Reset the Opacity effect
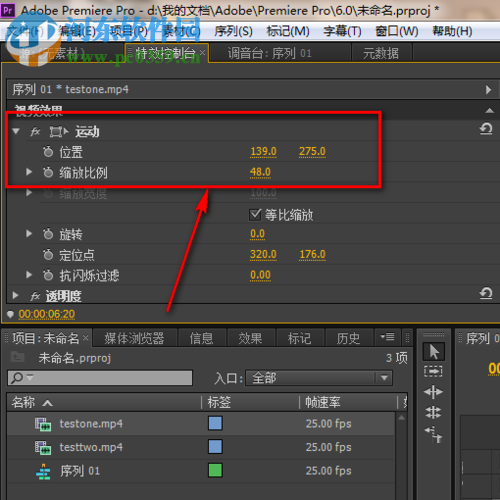The image size is (500, 500). tap(486, 293)
